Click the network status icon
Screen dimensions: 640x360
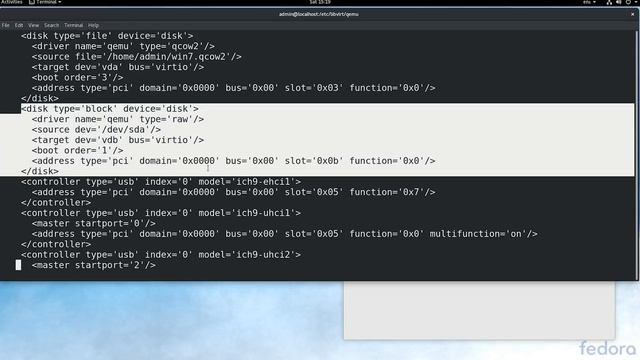tap(609, 2)
